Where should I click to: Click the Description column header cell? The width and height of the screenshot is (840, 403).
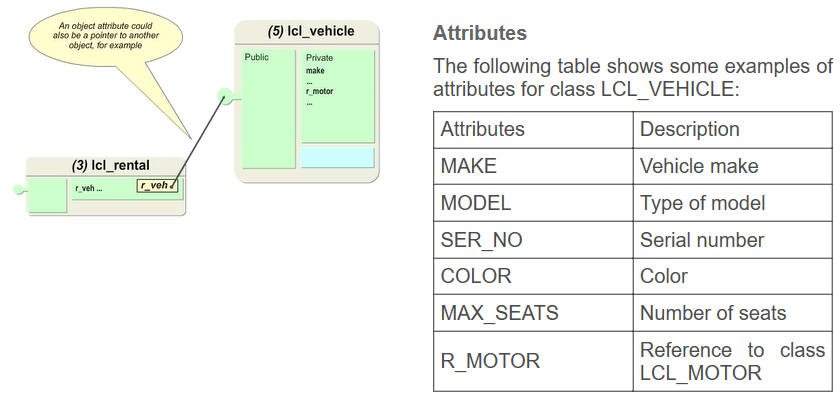tap(732, 129)
